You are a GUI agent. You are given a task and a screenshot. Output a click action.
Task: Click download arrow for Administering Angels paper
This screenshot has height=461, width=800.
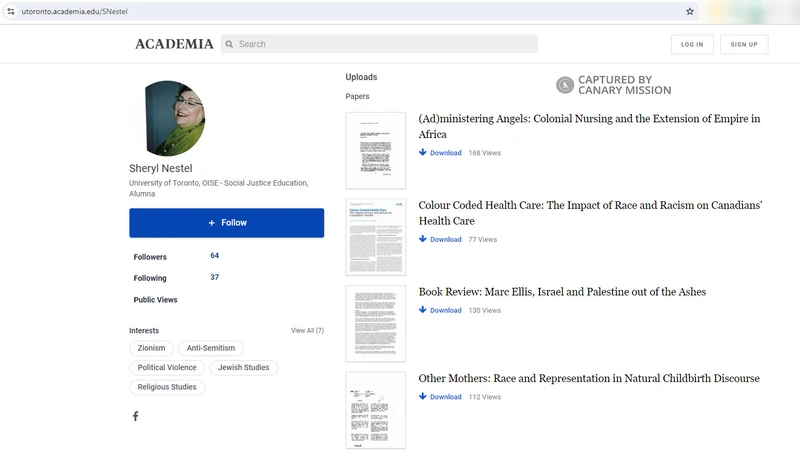pyautogui.click(x=422, y=152)
